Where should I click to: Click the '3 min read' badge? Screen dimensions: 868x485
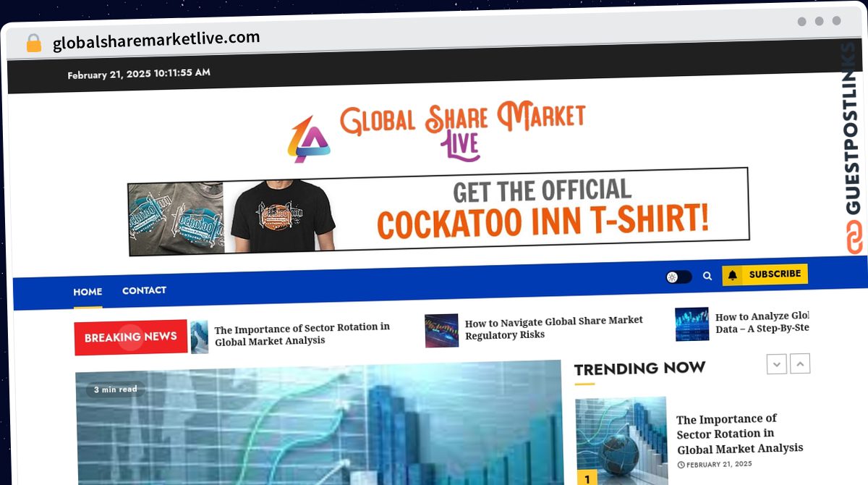[116, 389]
